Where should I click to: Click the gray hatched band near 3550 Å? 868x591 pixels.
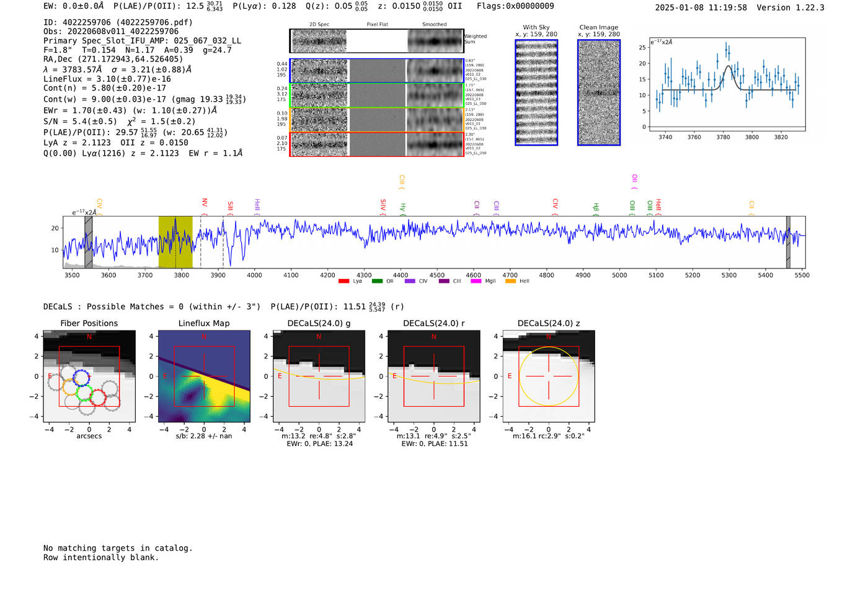[89, 242]
